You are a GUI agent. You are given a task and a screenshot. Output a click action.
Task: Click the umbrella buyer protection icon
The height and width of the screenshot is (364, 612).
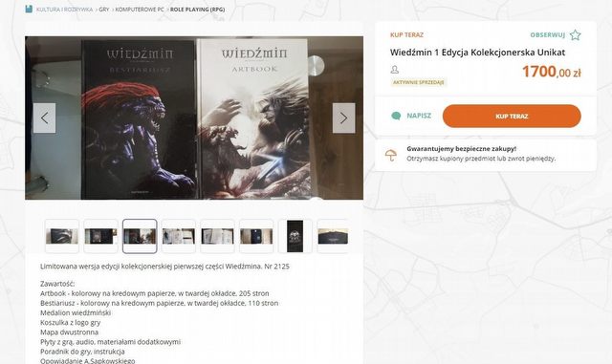point(391,156)
